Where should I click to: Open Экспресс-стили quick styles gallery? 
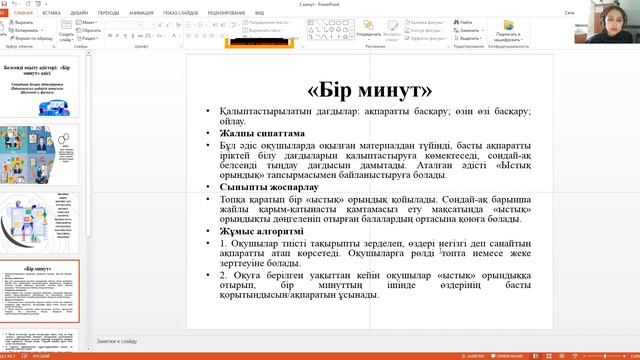392,30
